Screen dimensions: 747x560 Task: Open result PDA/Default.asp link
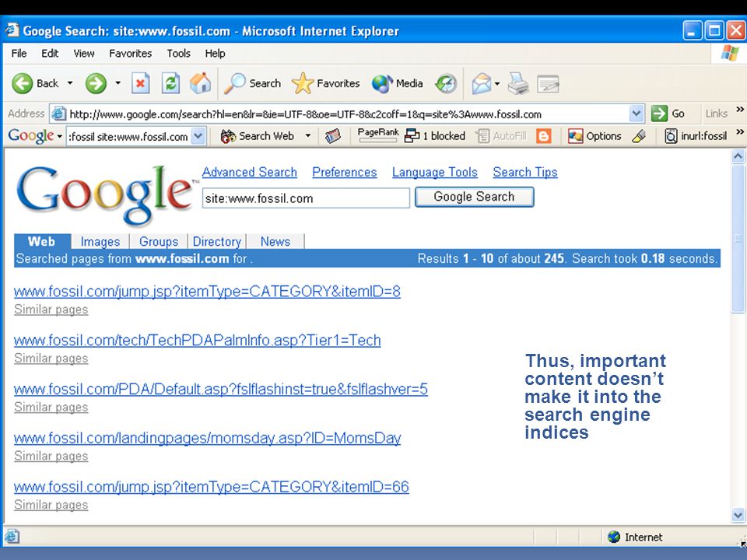click(220, 390)
